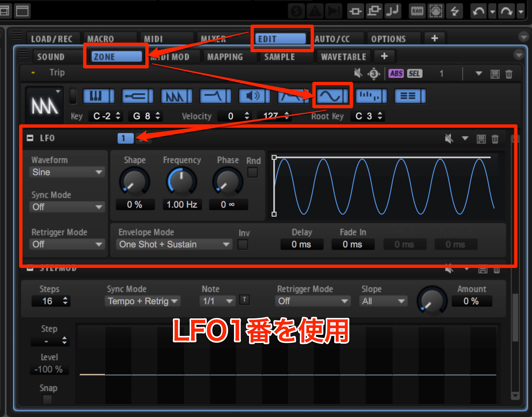
Task: Open the SOUND sub-tab
Action: tap(51, 57)
